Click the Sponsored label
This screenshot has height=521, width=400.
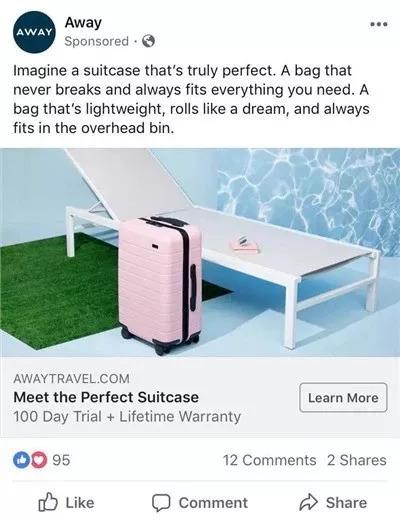pos(96,41)
